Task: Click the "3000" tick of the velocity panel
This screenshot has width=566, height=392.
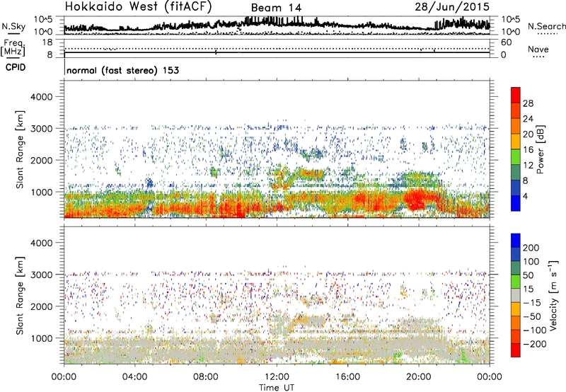Action: [41, 275]
